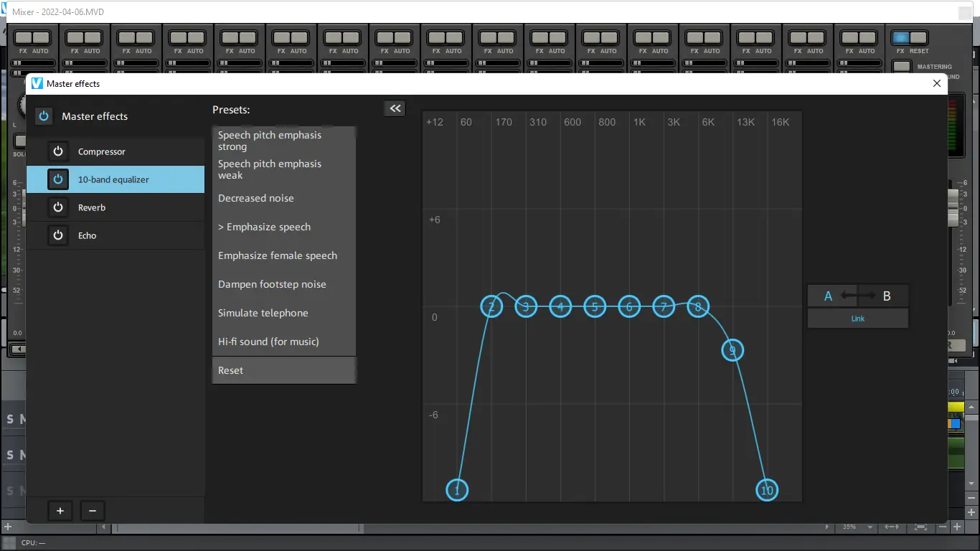Viewport: 980px width, 551px height.
Task: Click the plus icon above the CPU status
Action: click(8, 527)
